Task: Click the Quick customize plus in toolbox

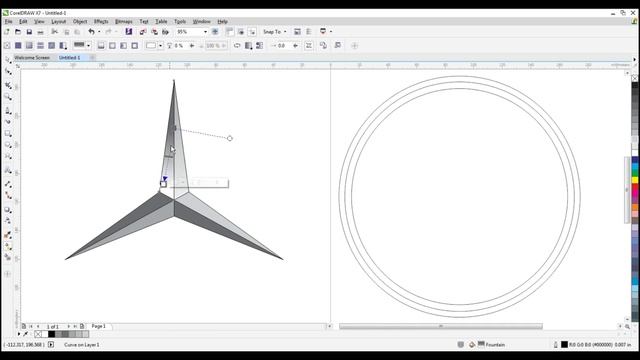Action: pos(8,274)
